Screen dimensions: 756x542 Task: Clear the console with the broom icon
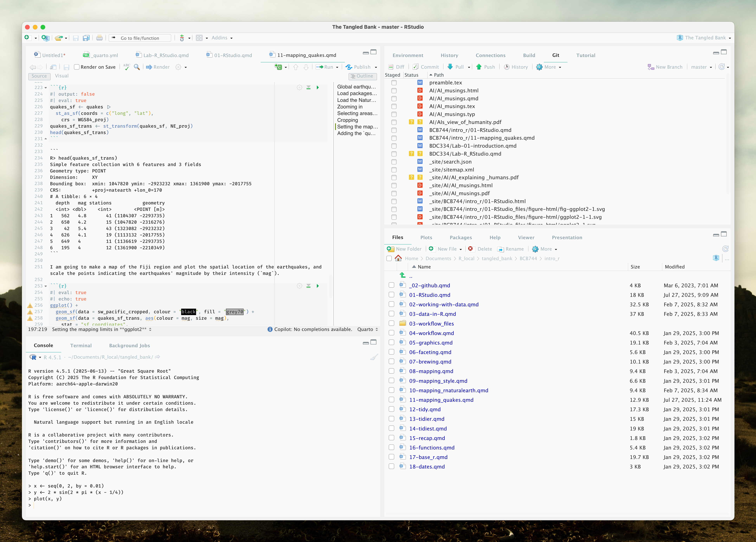pos(374,357)
